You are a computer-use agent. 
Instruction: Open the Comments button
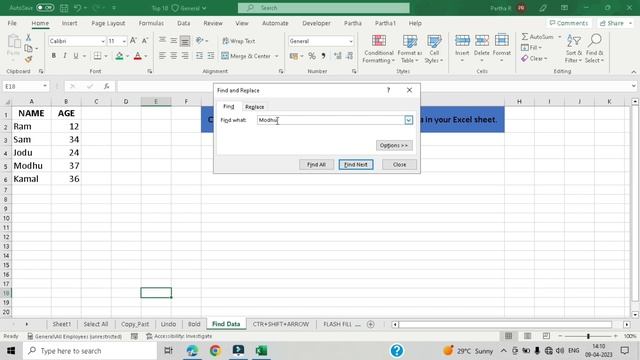click(x=569, y=23)
